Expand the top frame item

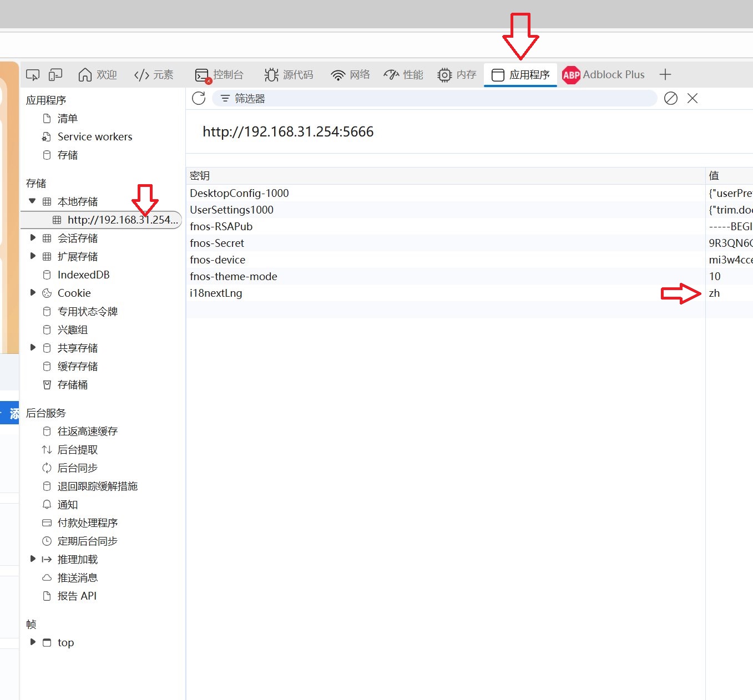(x=32, y=642)
